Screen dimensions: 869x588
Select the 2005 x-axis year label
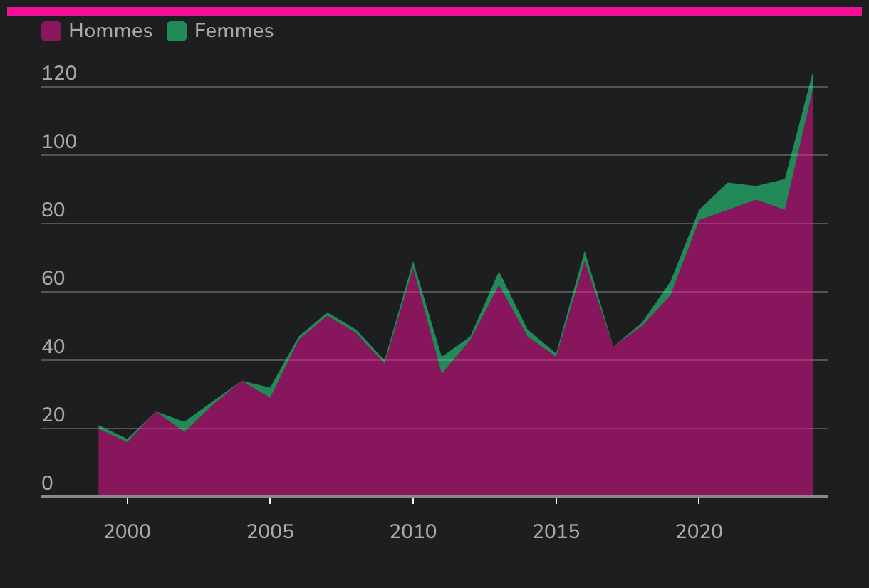(270, 532)
